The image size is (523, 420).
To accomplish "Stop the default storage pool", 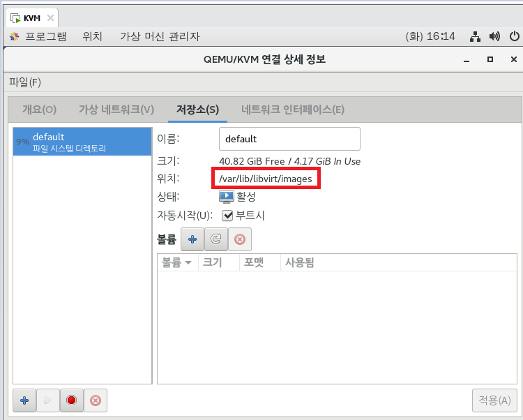I will pyautogui.click(x=72, y=400).
